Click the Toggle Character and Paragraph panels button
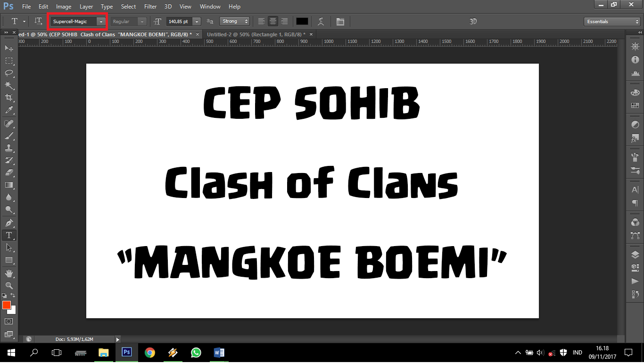Image resolution: width=644 pixels, height=363 pixels. [340, 21]
